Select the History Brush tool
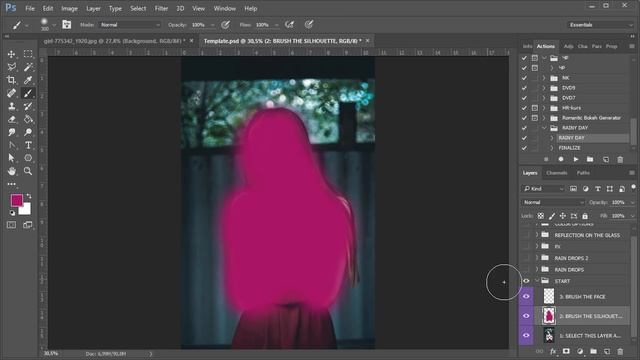Viewport: 640px width, 360px height. [28, 106]
